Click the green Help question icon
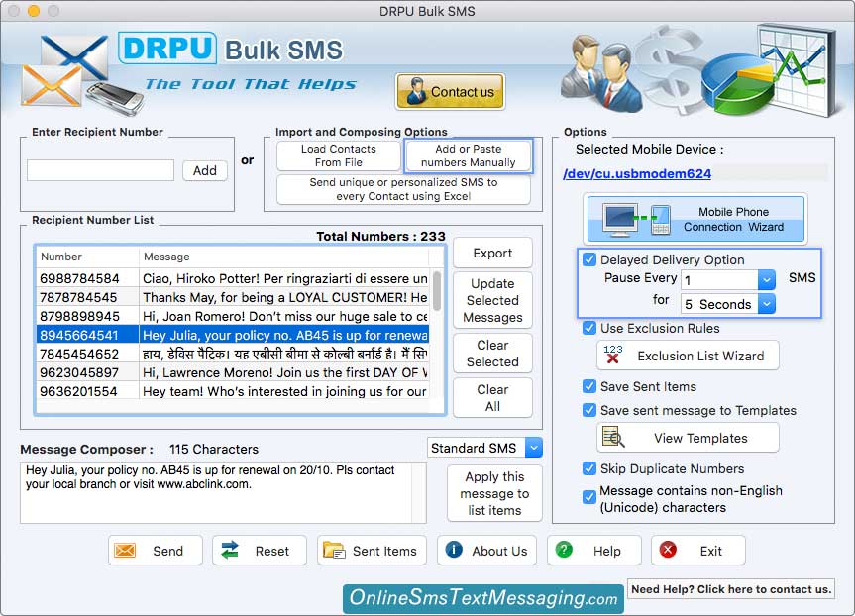Screen dimensions: 855x616 pos(564,550)
